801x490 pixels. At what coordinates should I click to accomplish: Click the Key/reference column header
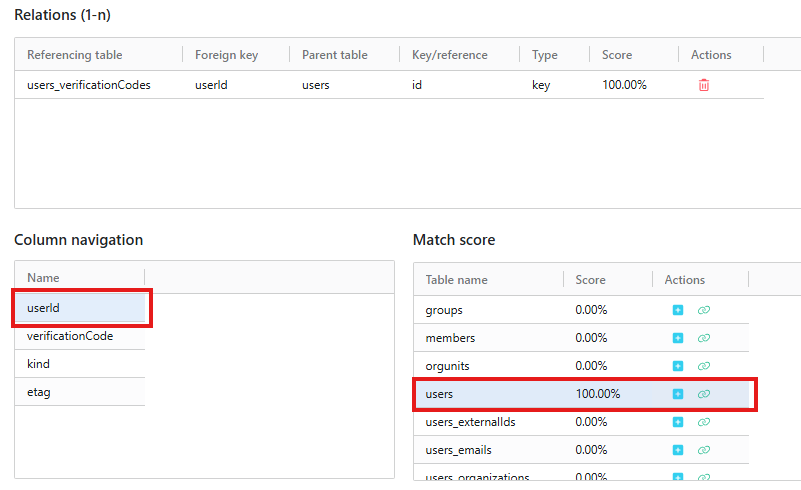pos(450,55)
